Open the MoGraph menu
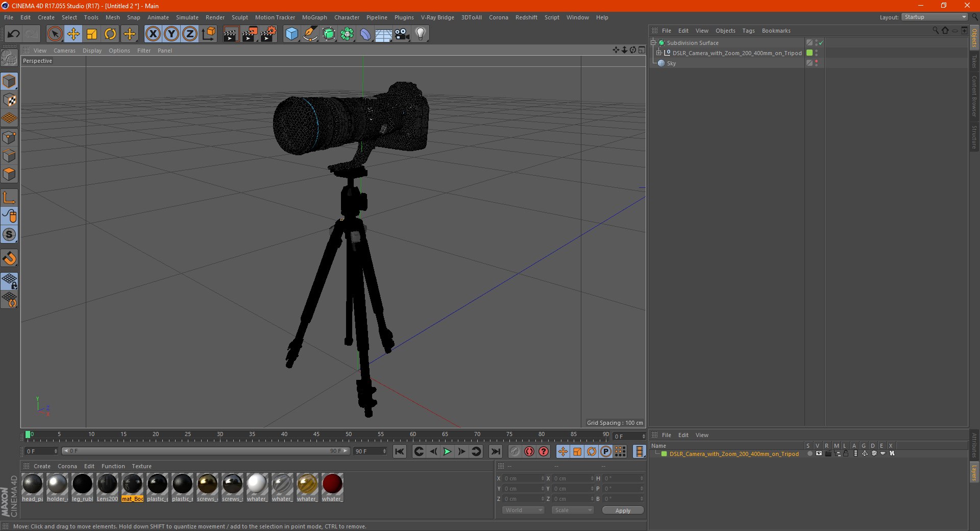This screenshot has height=531, width=980. (x=314, y=17)
